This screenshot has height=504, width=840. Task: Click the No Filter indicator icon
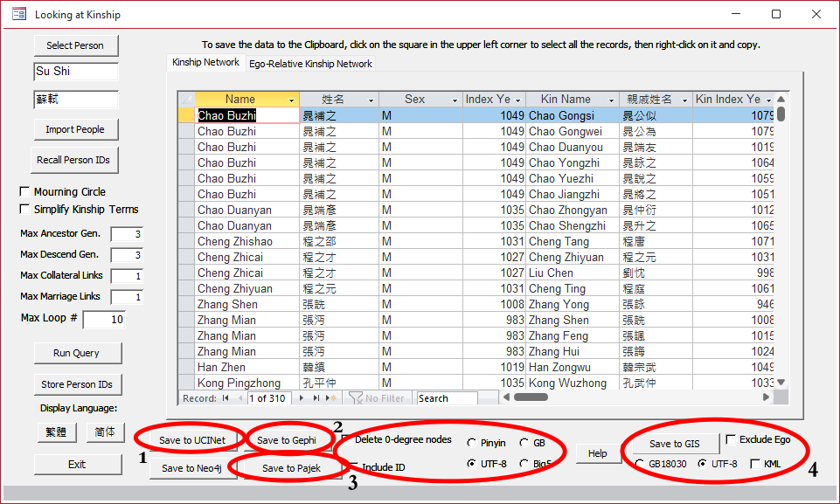(356, 398)
